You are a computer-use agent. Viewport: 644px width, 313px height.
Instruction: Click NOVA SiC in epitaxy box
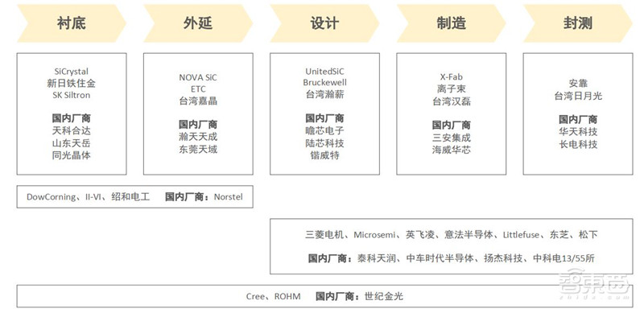coord(198,77)
